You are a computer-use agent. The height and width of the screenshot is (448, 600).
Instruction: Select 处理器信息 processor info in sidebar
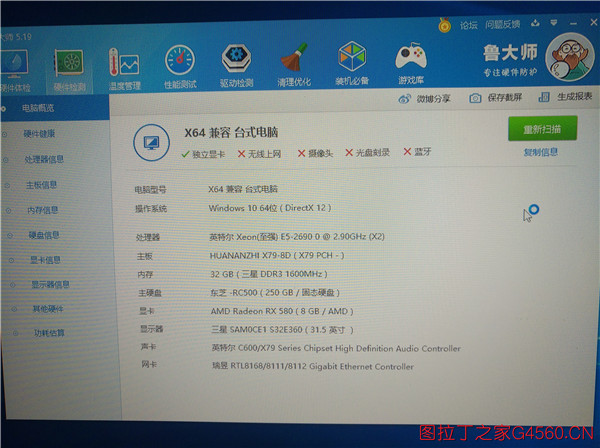pyautogui.click(x=44, y=159)
